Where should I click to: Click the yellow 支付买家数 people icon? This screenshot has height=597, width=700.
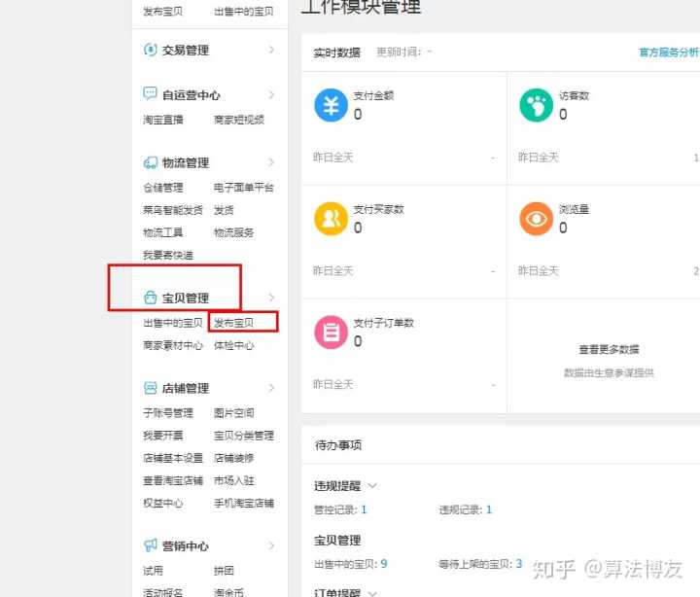(x=331, y=219)
